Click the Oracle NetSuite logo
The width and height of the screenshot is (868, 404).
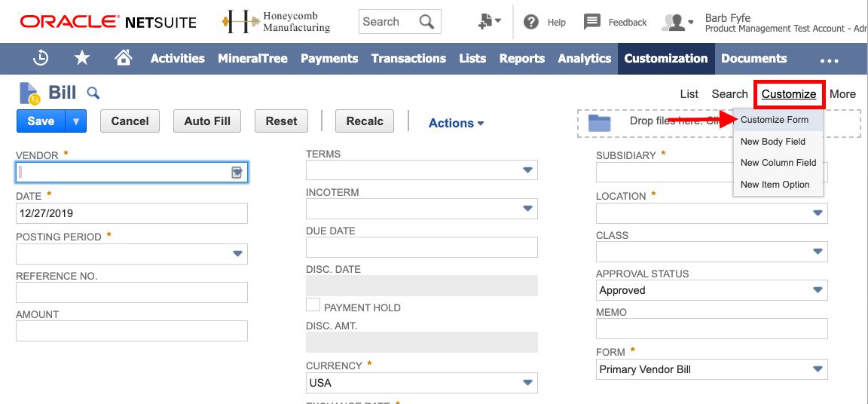pos(108,22)
